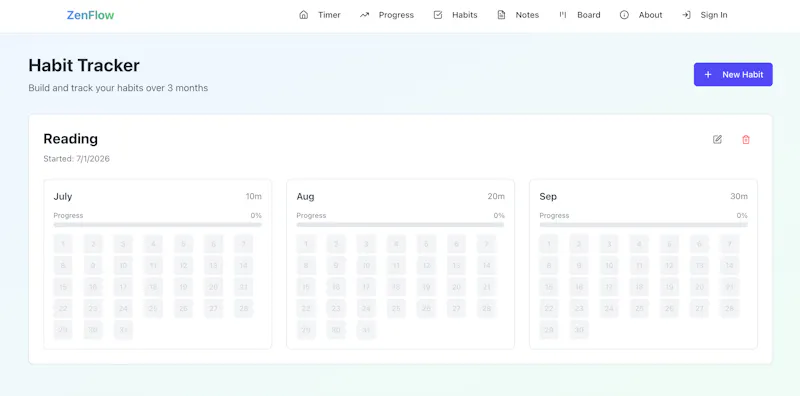Screen dimensions: 800x396
Task: Go to the Progress page
Action: (x=396, y=15)
